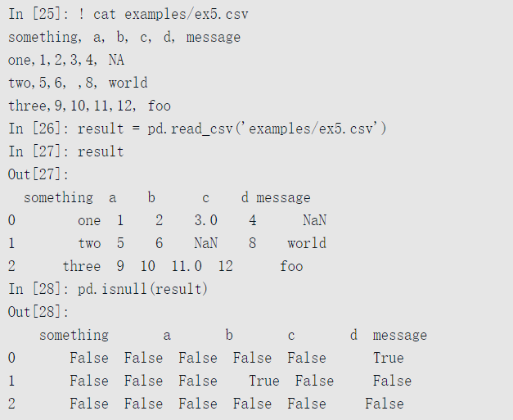Click the True value in row 1
The height and width of the screenshot is (420, 513).
coord(264,381)
